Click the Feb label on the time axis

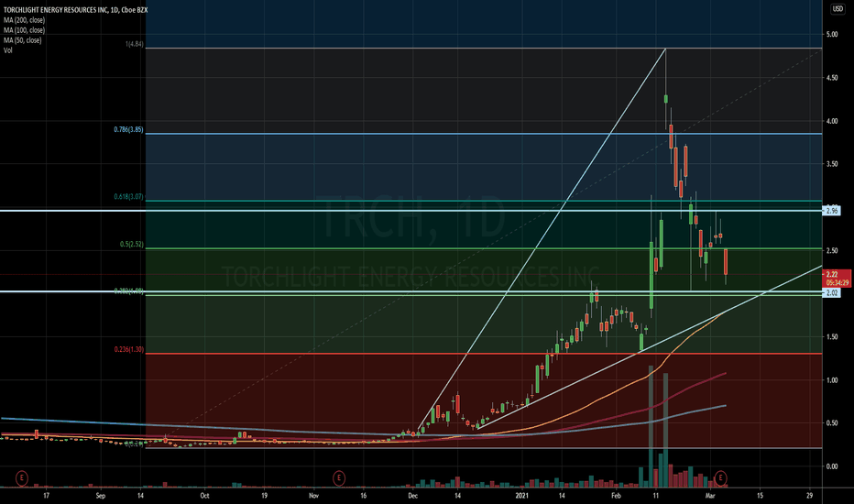[616, 496]
